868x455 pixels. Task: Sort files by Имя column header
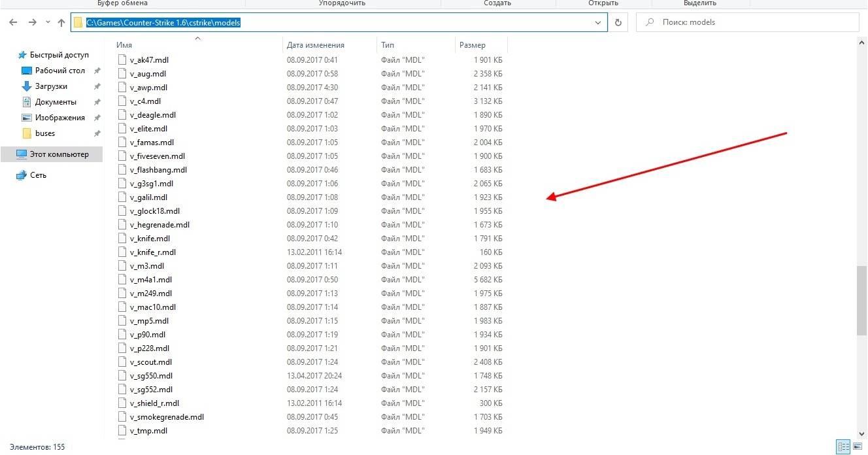[124, 45]
